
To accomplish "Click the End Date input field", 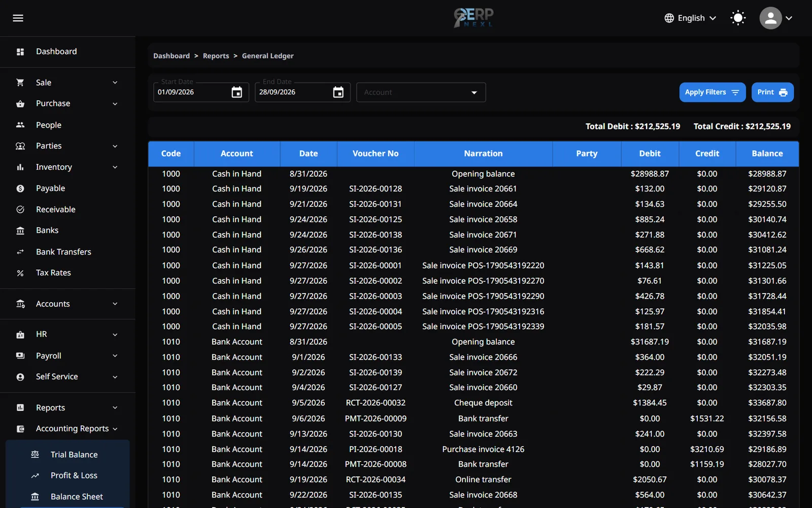I will pyautogui.click(x=302, y=92).
